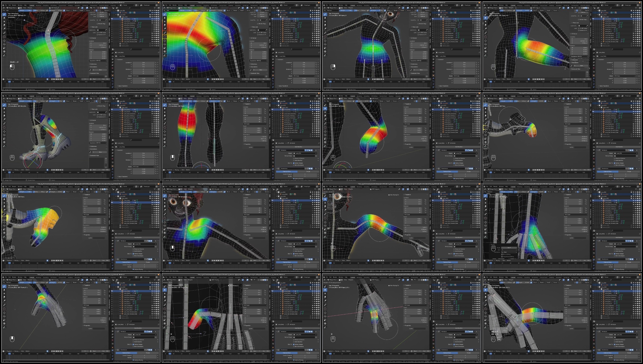The width and height of the screenshot is (643, 364).
Task: Click Play button in Shift+F neck frame timeline
Action: pyautogui.click(x=58, y=79)
